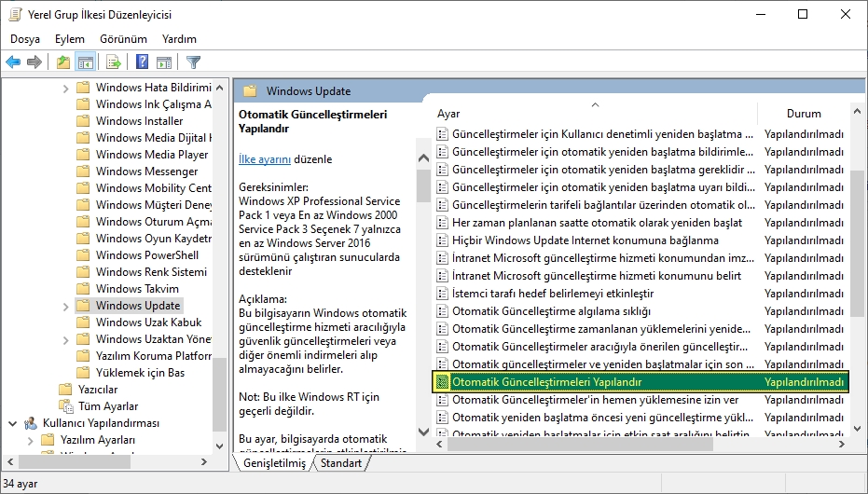Click the folder icon of Windows Takvim

[x=83, y=288]
